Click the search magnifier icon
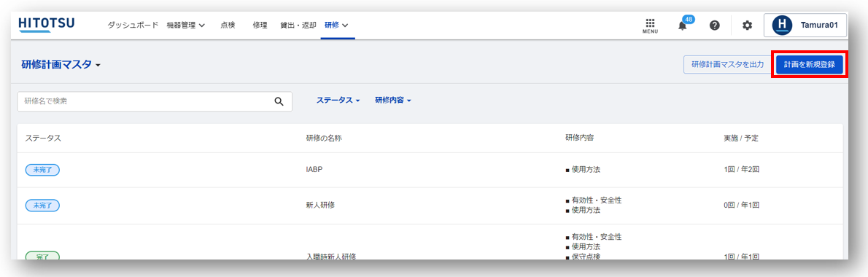868x277 pixels. click(x=279, y=101)
